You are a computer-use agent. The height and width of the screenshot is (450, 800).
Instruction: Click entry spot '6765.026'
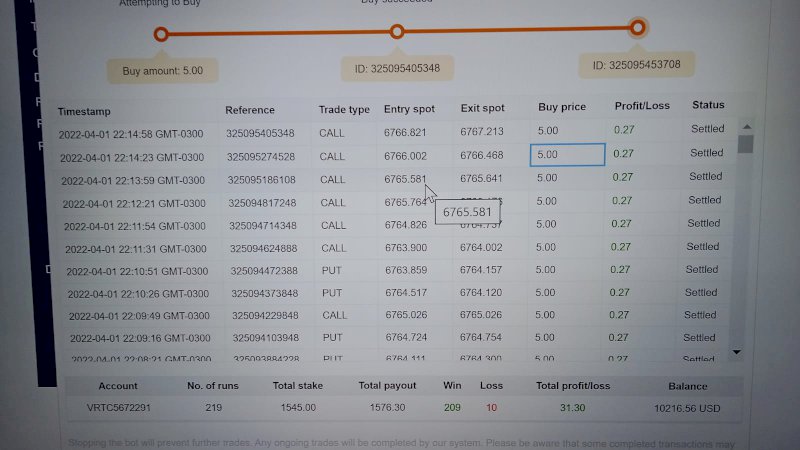pyautogui.click(x=406, y=315)
